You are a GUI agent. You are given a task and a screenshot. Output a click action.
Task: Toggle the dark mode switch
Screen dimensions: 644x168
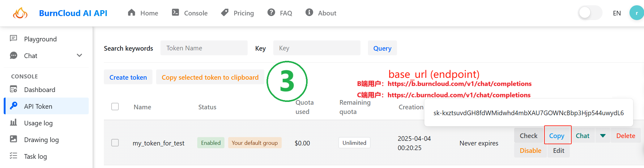tap(590, 13)
